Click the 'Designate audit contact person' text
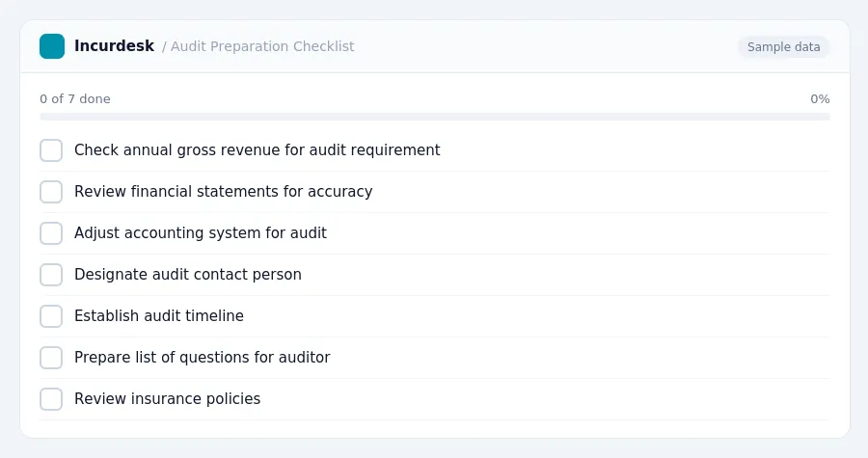Screen dimensions: 868x458 [188, 275]
